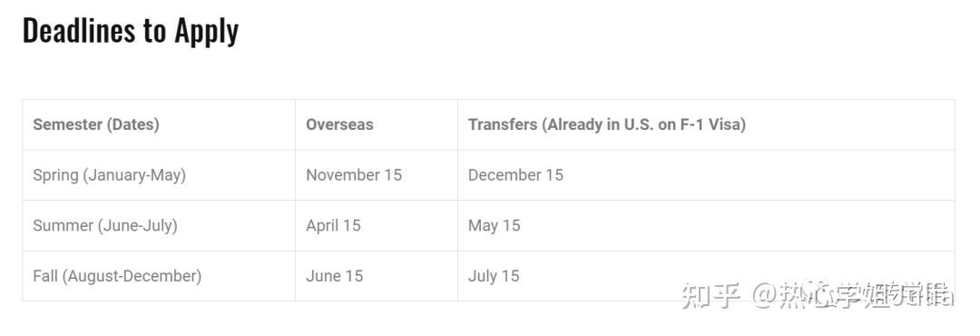The width and height of the screenshot is (980, 336).
Task: Click the word Spring in first row
Action: tap(55, 176)
